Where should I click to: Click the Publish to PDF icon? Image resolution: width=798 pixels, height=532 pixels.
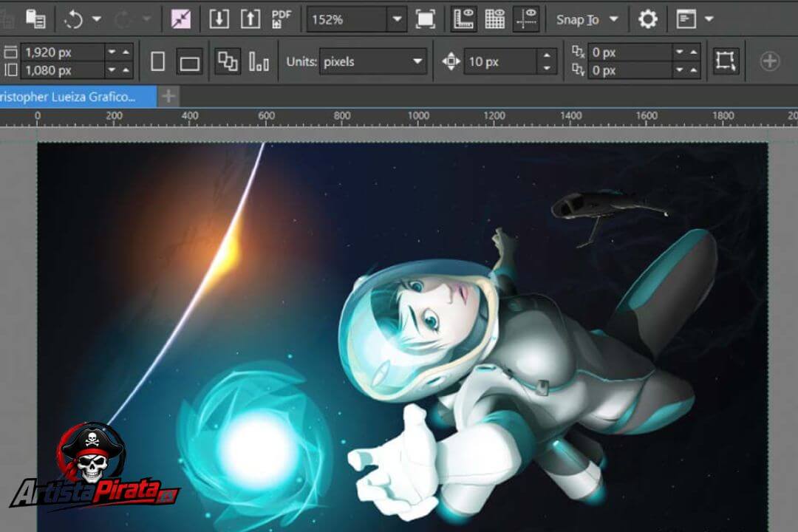click(x=281, y=19)
